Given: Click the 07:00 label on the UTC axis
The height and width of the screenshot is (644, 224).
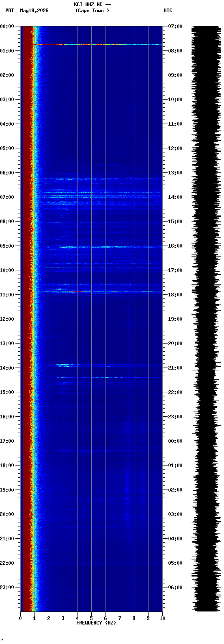Looking at the screenshot, I should pos(175,26).
